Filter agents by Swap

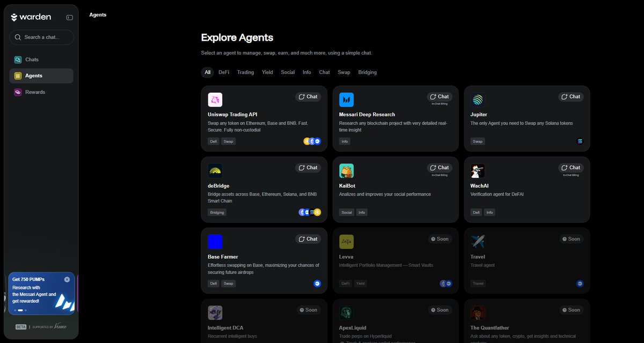click(x=344, y=72)
